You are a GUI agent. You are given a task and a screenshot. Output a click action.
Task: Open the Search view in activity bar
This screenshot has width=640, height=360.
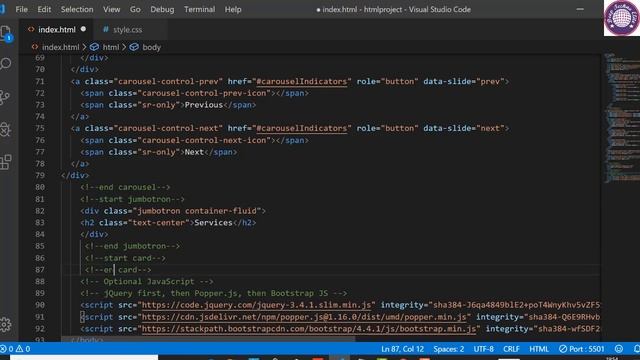tap(6, 64)
